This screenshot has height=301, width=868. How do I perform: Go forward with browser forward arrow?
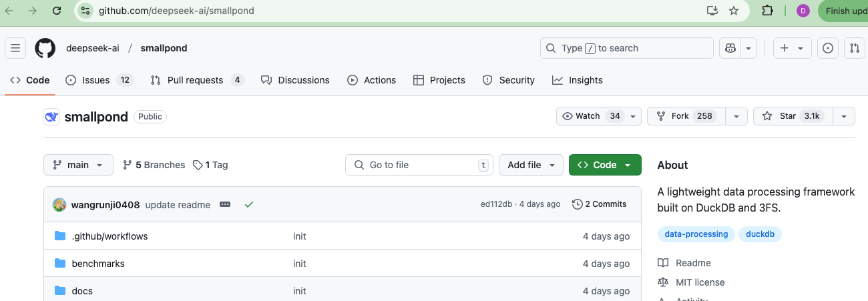click(33, 11)
